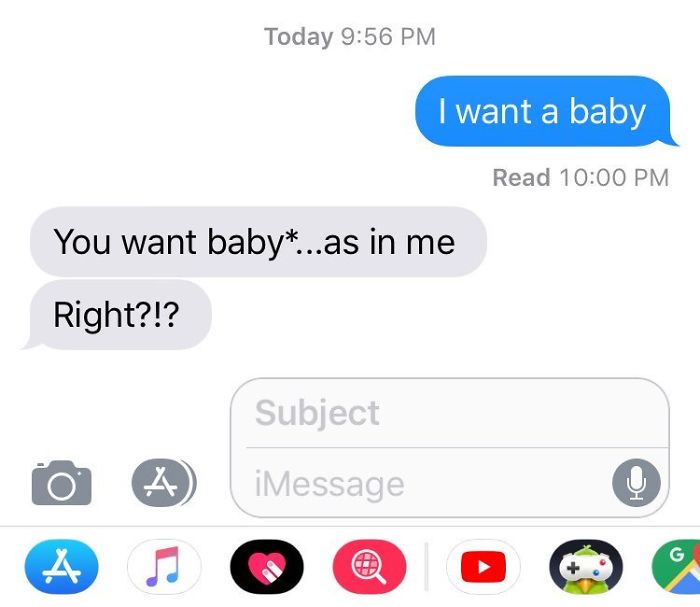
Task: Toggle the App Store drawer button
Action: (x=163, y=483)
